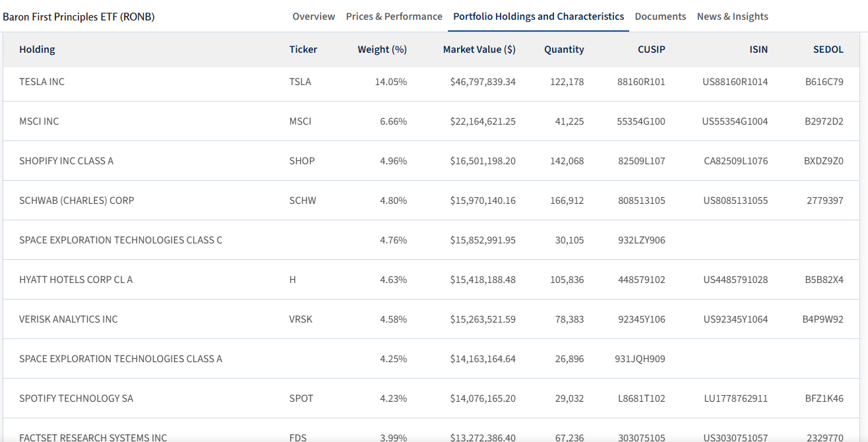This screenshot has height=442, width=868.
Task: Open the Overview tab
Action: pyautogui.click(x=313, y=16)
